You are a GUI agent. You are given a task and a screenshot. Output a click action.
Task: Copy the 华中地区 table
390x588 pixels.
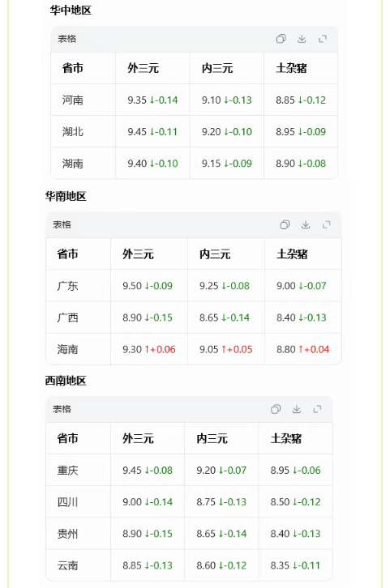(x=281, y=39)
